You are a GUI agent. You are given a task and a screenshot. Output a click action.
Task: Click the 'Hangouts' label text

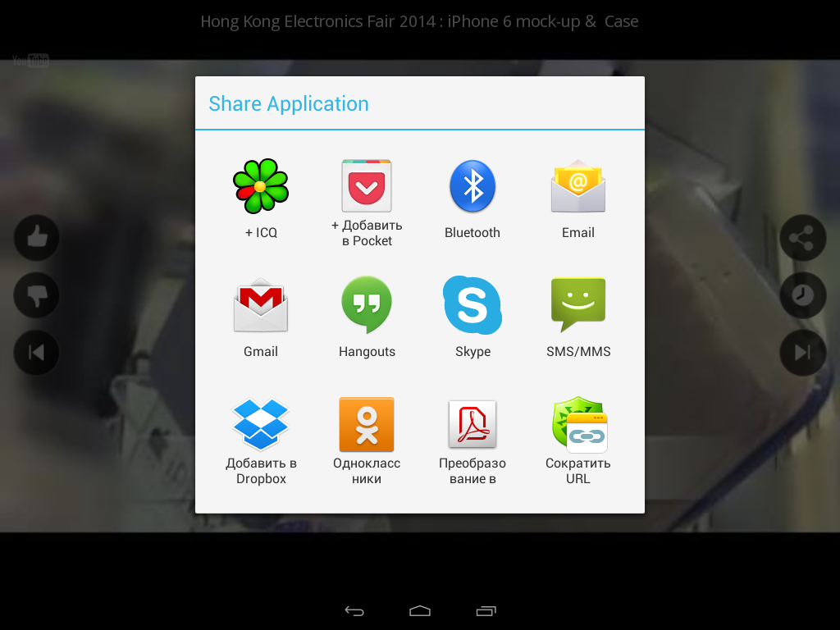coord(367,351)
